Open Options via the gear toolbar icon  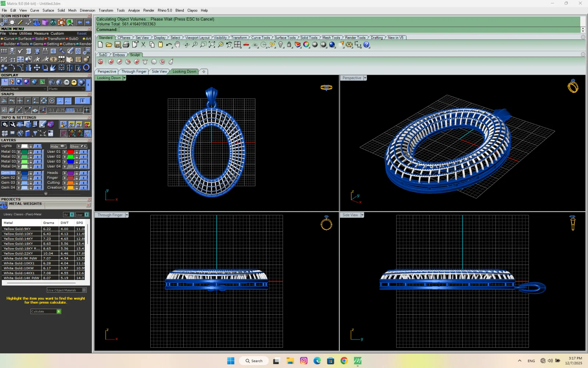click(349, 45)
